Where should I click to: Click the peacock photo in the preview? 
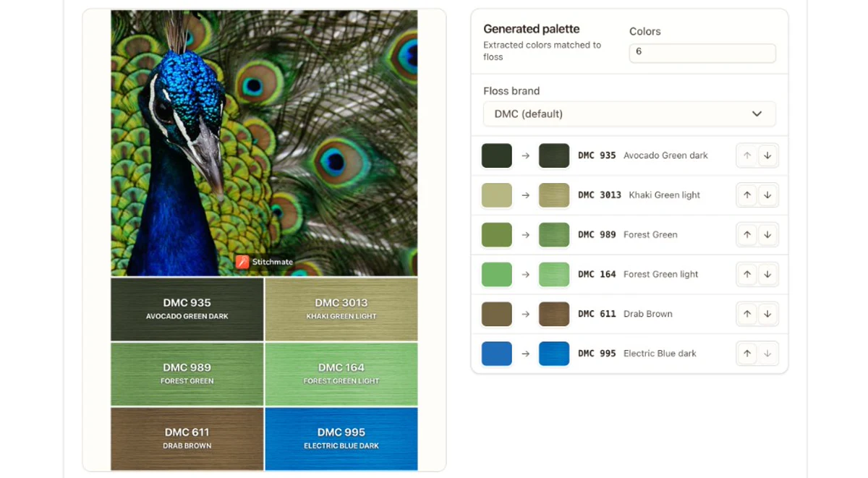[x=264, y=142]
